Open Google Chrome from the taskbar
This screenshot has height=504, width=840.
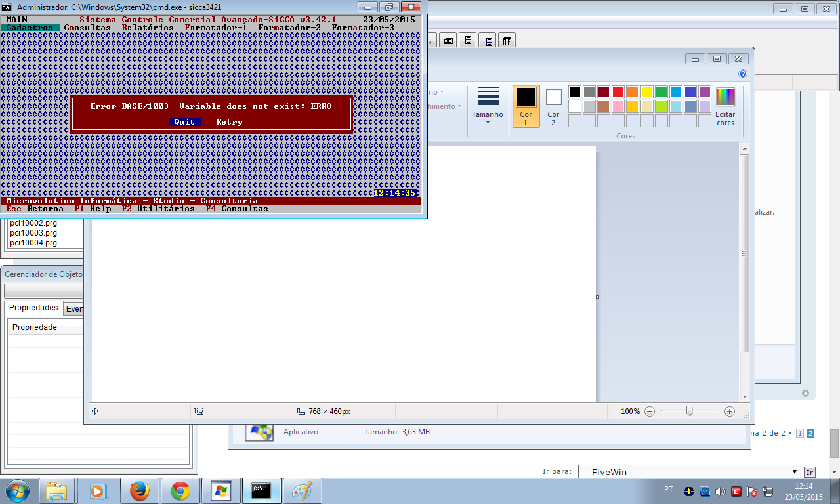click(180, 491)
